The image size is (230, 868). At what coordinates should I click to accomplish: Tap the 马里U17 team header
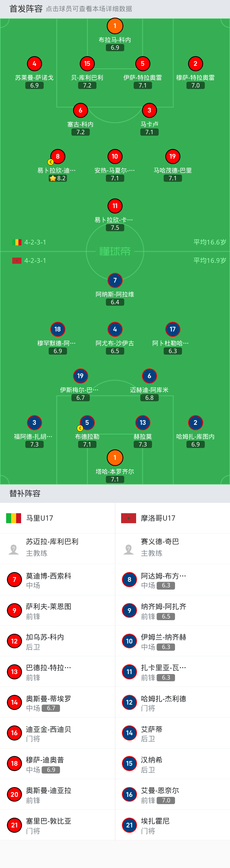39,518
